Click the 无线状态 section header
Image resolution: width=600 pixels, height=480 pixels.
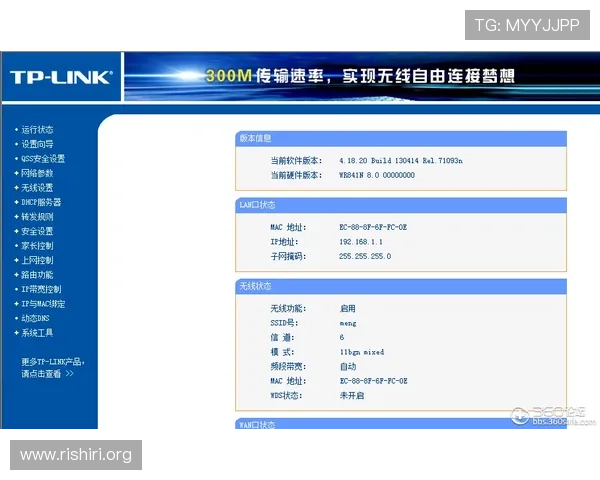(x=401, y=286)
